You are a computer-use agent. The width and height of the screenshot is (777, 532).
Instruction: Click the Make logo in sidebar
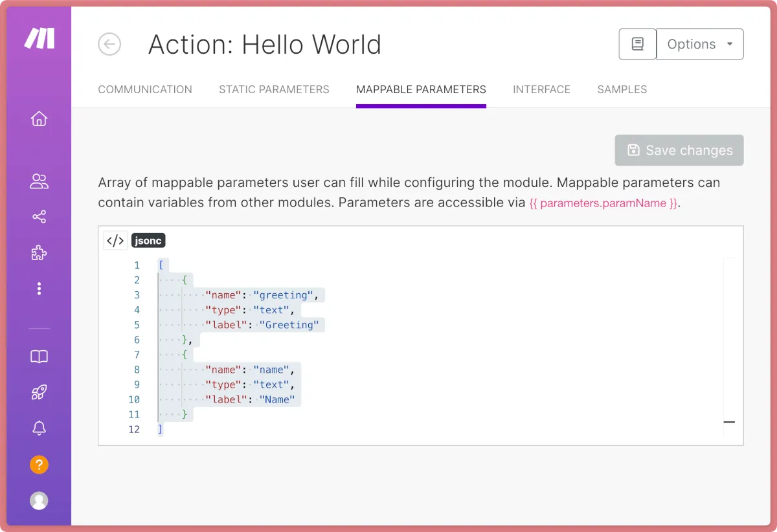[x=39, y=39]
